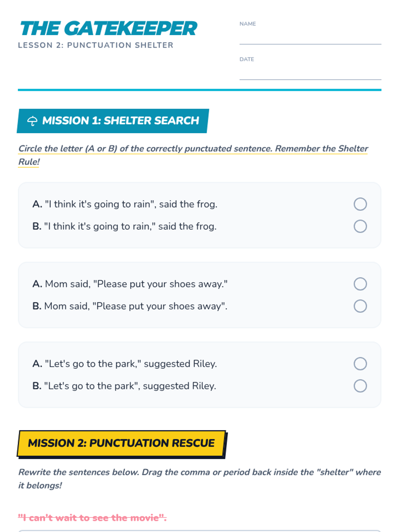Click THE GATEKEEPER title heading
399x532 pixels.
click(x=108, y=28)
